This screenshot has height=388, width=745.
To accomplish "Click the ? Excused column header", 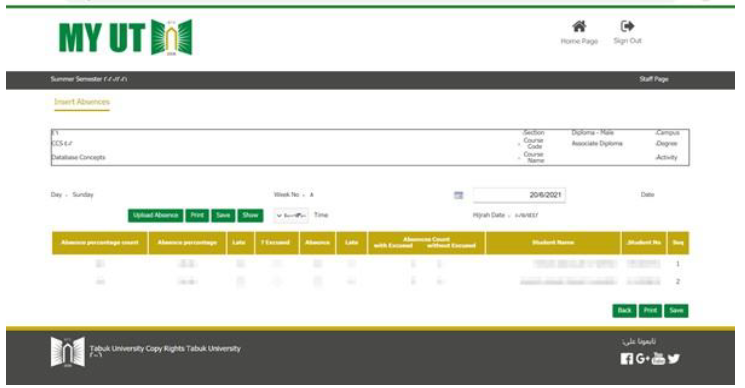I will pos(277,243).
